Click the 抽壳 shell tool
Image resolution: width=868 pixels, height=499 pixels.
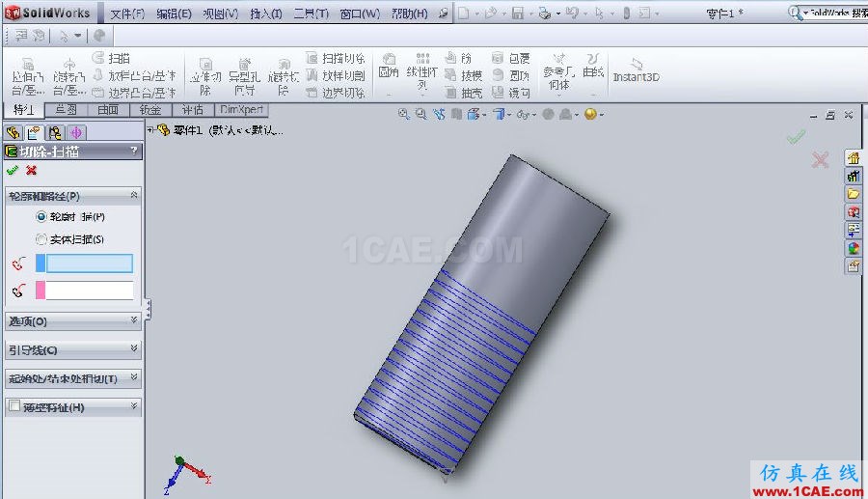[x=464, y=93]
